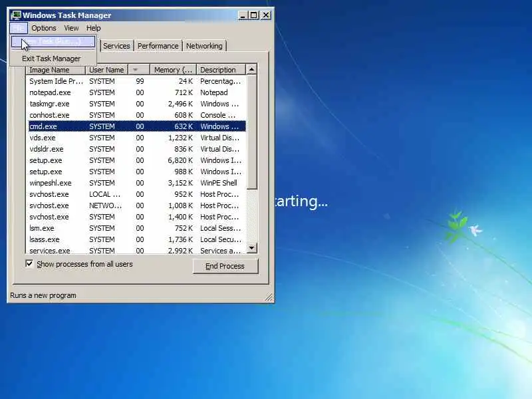The image size is (532, 399).
Task: Click the 1,736 K memory value of lsass.exe
Action: [x=180, y=239]
